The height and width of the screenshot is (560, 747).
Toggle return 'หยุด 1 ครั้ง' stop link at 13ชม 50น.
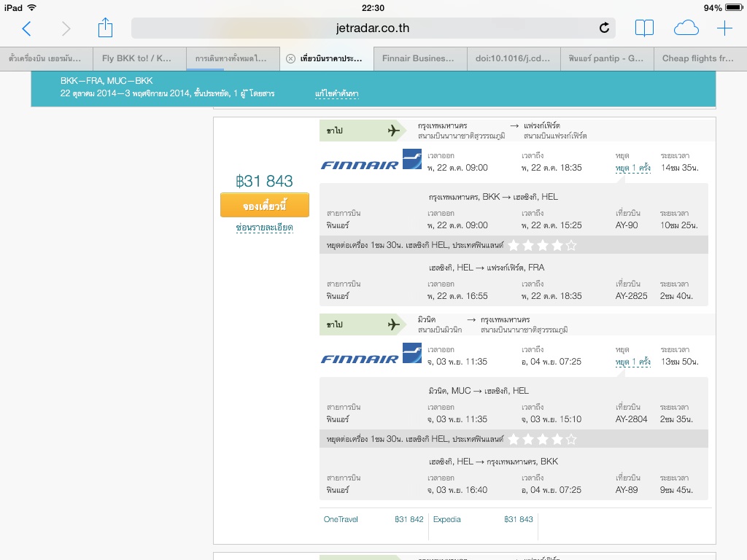coord(632,362)
